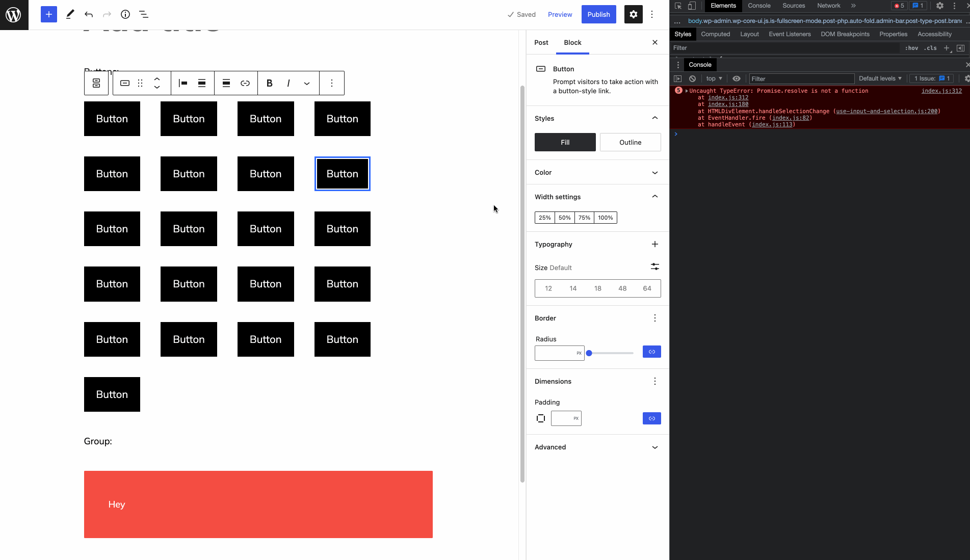This screenshot has height=560, width=970.
Task: Click the editor settings gear icon
Action: [x=633, y=14]
